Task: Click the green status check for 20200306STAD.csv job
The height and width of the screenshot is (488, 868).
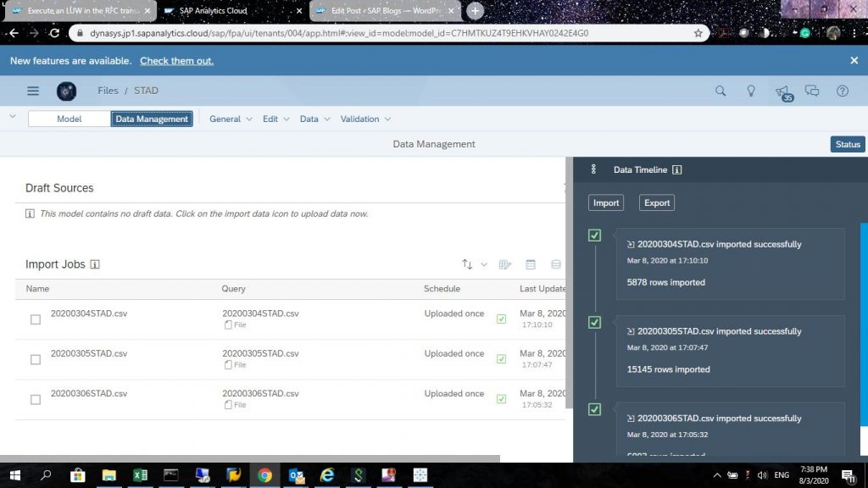Action: coord(501,399)
